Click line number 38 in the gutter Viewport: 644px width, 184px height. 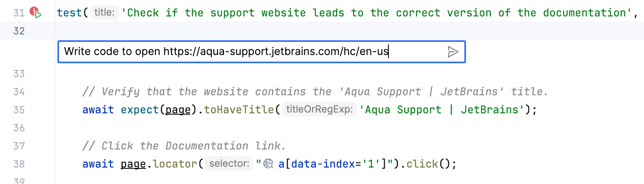tap(19, 164)
